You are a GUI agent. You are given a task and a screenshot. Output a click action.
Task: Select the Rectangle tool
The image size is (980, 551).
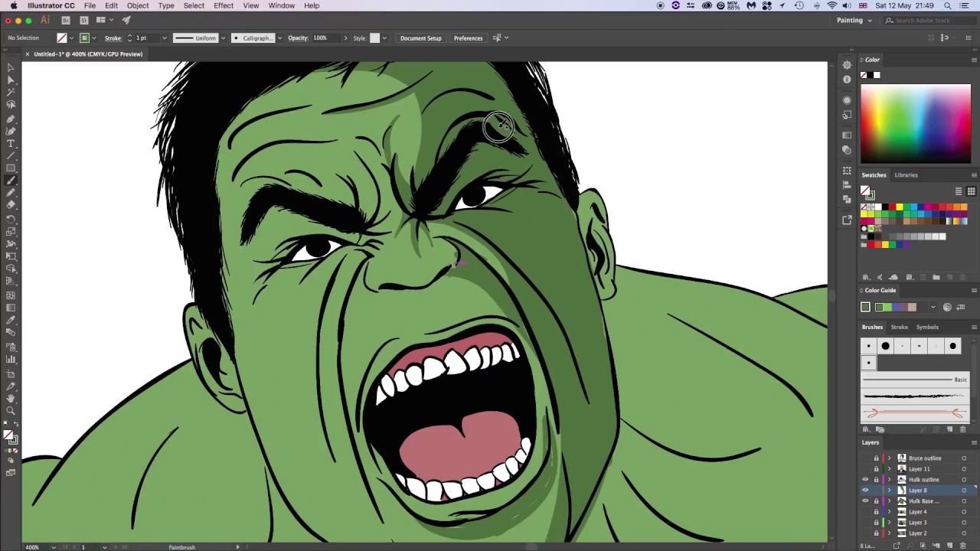(x=11, y=168)
